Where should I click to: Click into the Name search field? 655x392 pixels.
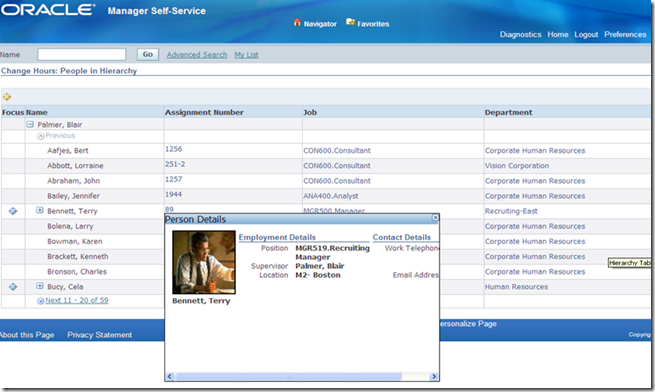coord(81,54)
